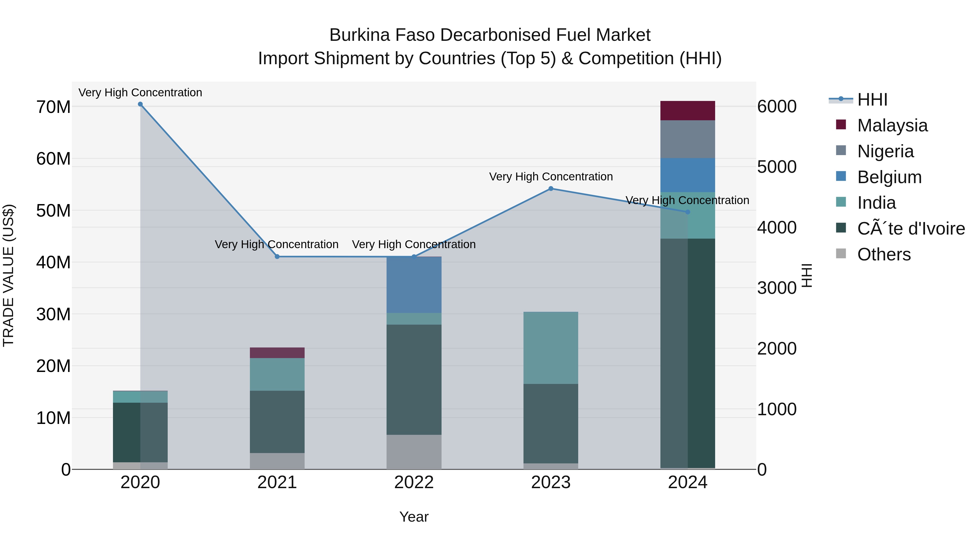Click the Malaysia segment of the 2024 bar
Viewport: 980px width, 551px height.
687,111
